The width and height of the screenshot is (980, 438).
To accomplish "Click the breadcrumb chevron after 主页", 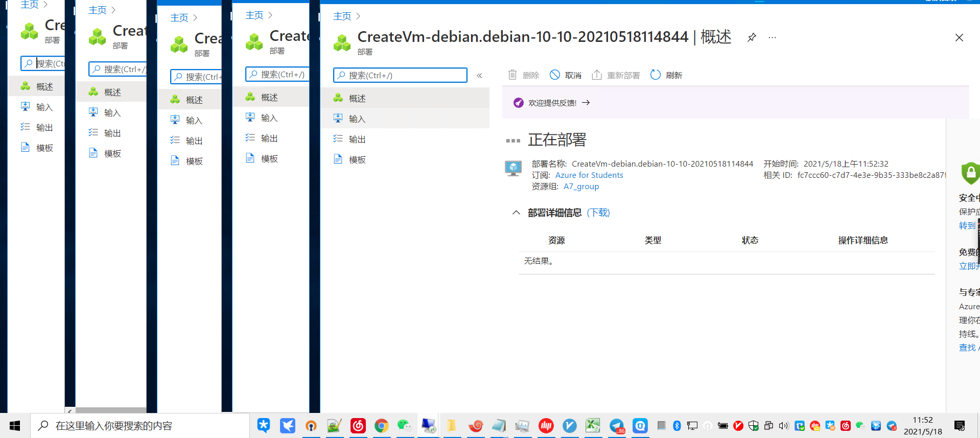I will (x=358, y=16).
